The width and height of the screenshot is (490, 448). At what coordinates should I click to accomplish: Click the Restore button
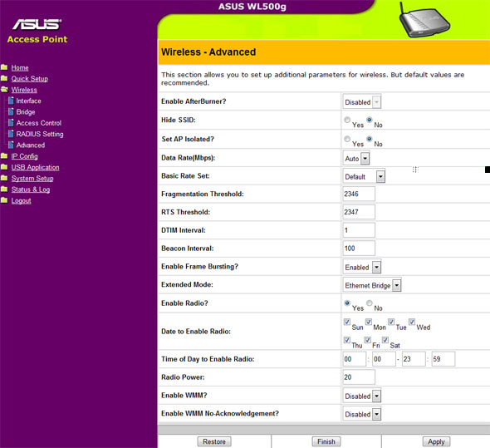coord(214,441)
